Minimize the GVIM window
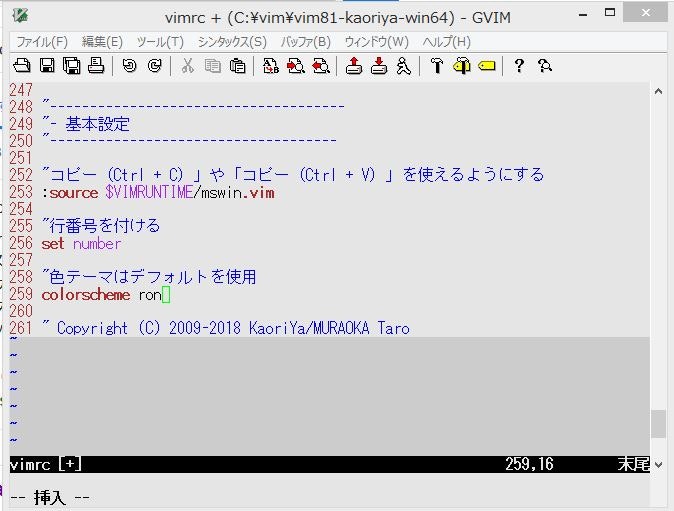 [x=583, y=14]
